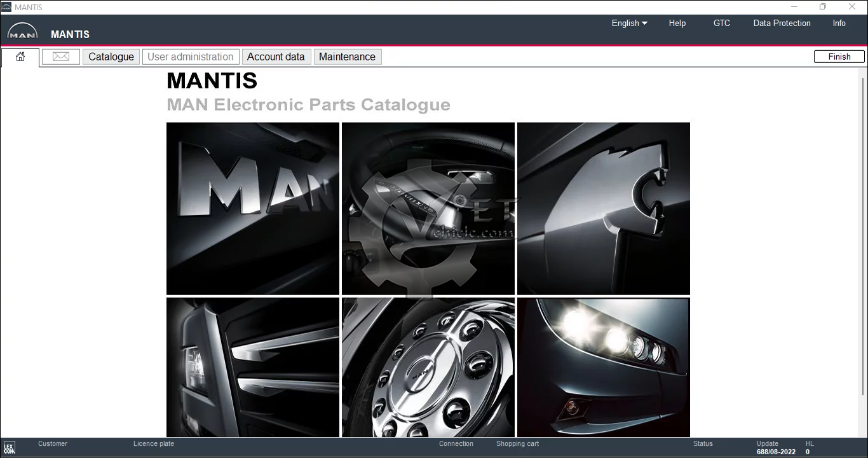Select the MAN lettering thumbnail image
The height and width of the screenshot is (458, 868).
pyautogui.click(x=253, y=209)
